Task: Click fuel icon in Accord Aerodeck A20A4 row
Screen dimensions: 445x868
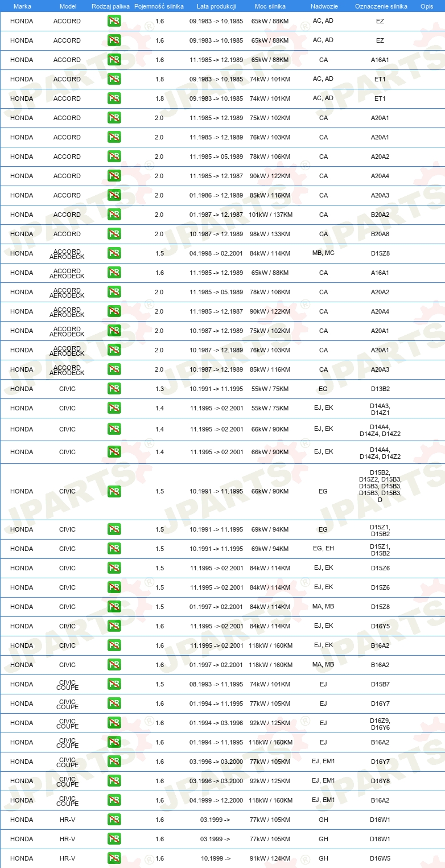Action: 114,311
